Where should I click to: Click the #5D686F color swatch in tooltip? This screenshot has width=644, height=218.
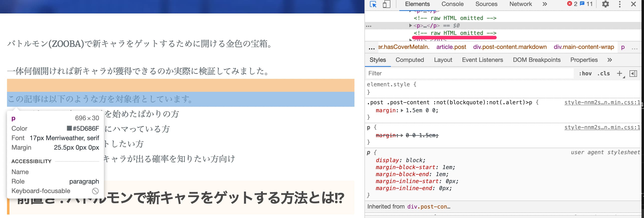69,128
